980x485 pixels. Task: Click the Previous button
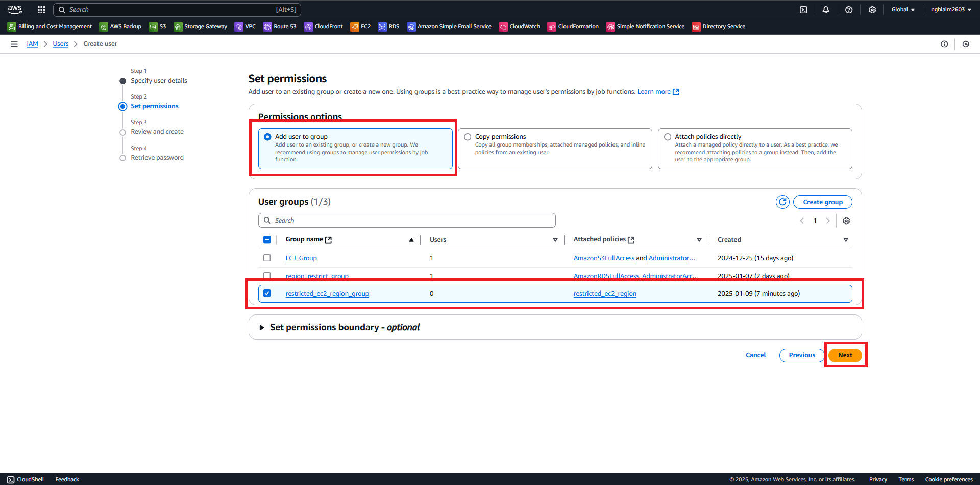pos(802,355)
